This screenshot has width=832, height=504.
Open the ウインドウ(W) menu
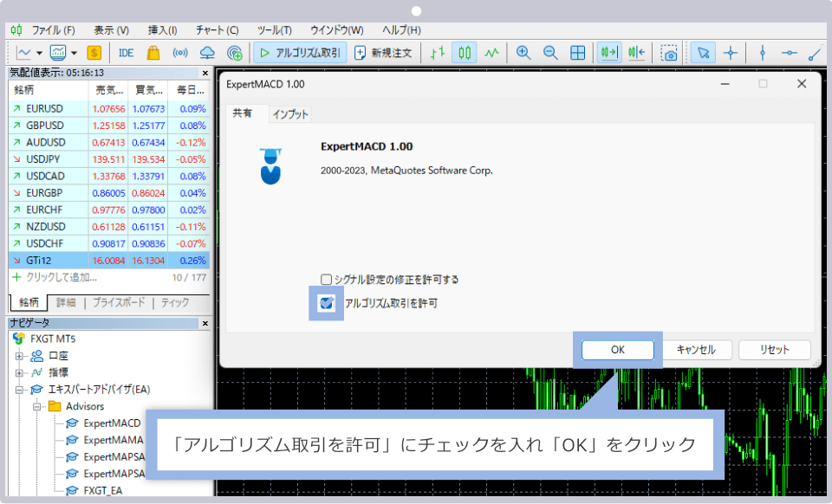(x=337, y=30)
